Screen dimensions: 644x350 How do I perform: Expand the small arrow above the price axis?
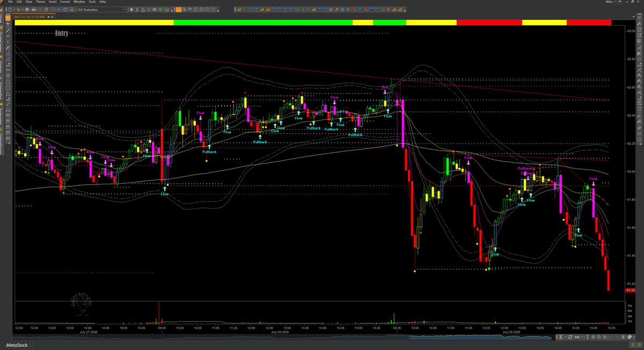click(633, 17)
